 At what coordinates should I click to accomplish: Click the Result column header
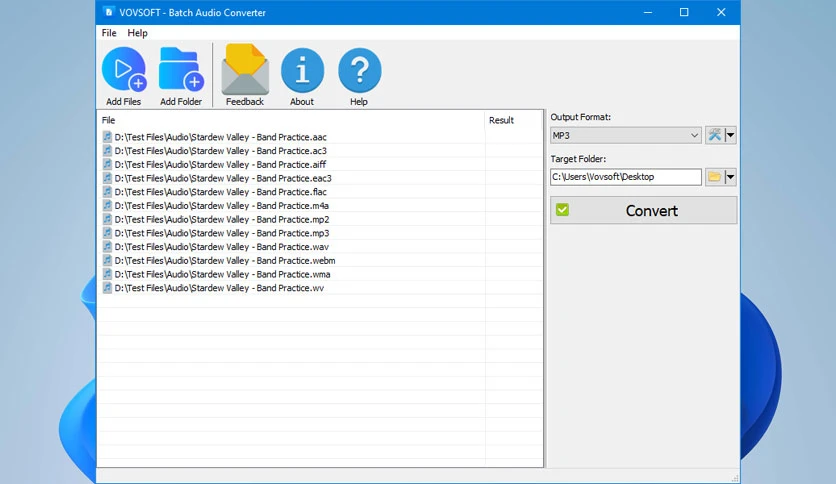(x=513, y=120)
